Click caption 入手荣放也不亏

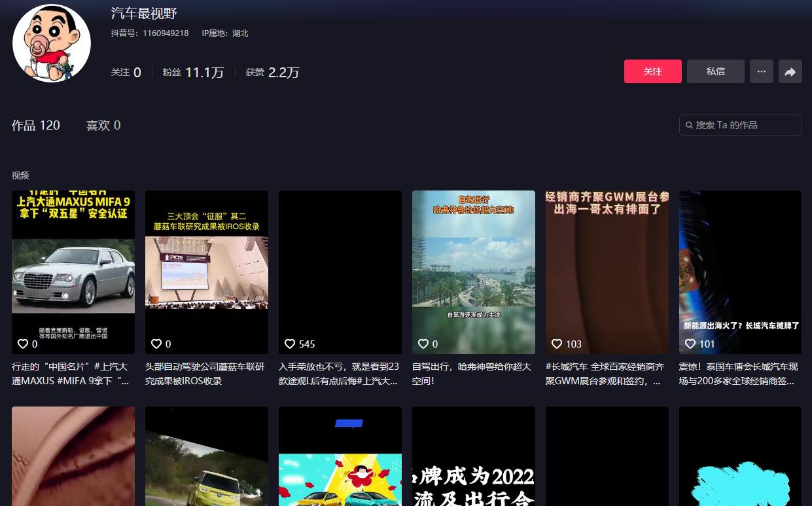[339, 374]
